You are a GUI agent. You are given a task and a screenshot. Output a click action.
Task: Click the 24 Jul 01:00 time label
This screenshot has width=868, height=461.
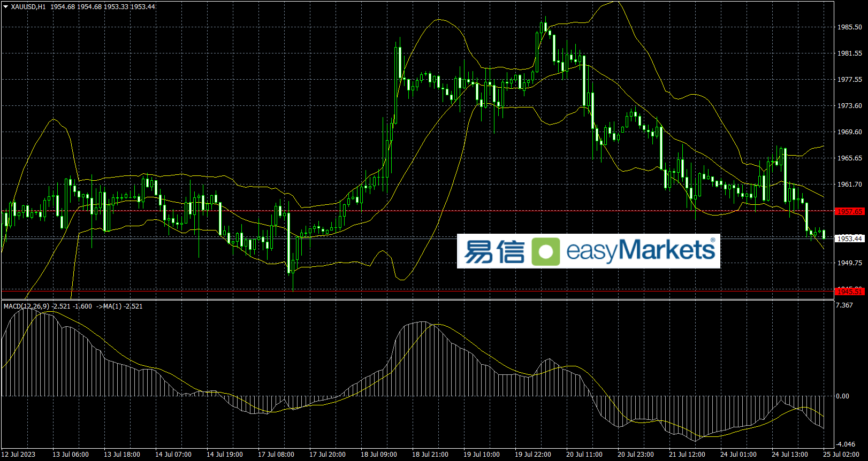click(x=738, y=455)
